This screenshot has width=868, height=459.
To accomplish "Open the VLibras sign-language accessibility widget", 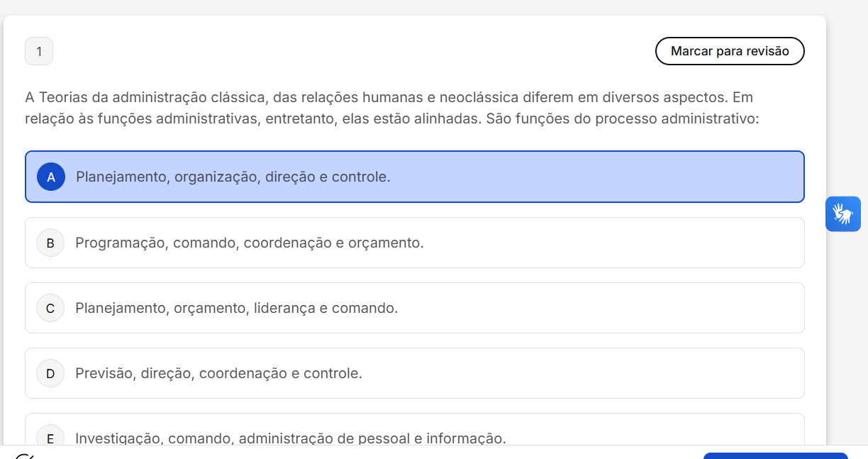I will click(842, 214).
